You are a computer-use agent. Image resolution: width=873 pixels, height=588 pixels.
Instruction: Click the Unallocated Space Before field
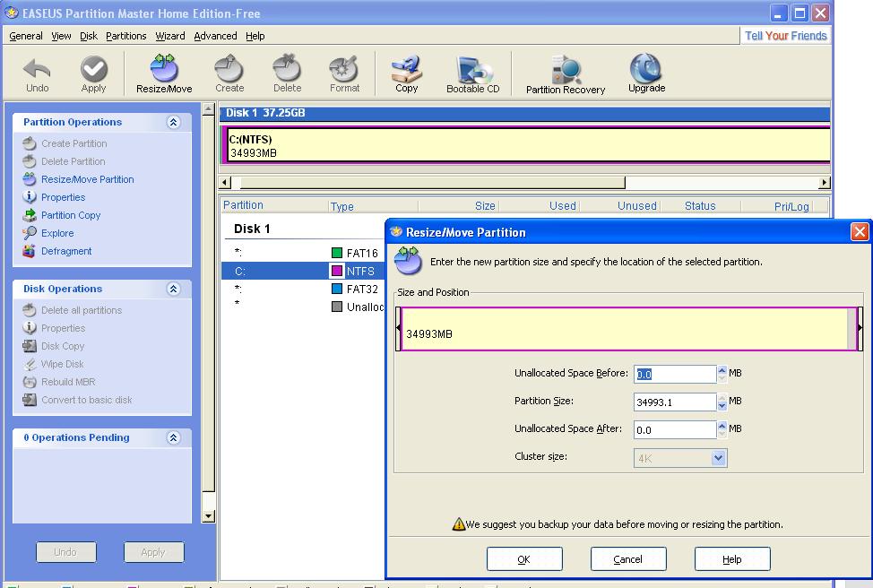pyautogui.click(x=675, y=374)
